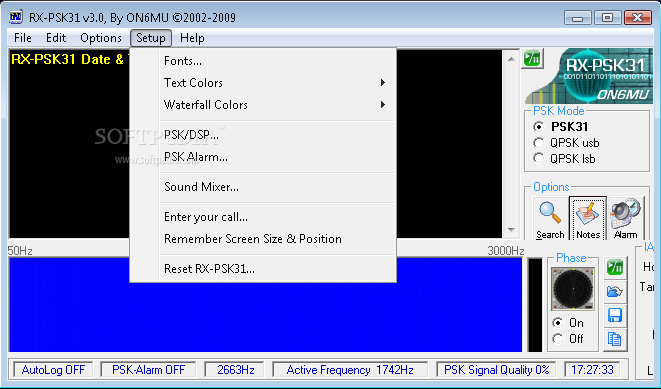This screenshot has width=661, height=389.
Task: Open the Options menu
Action: [x=101, y=38]
